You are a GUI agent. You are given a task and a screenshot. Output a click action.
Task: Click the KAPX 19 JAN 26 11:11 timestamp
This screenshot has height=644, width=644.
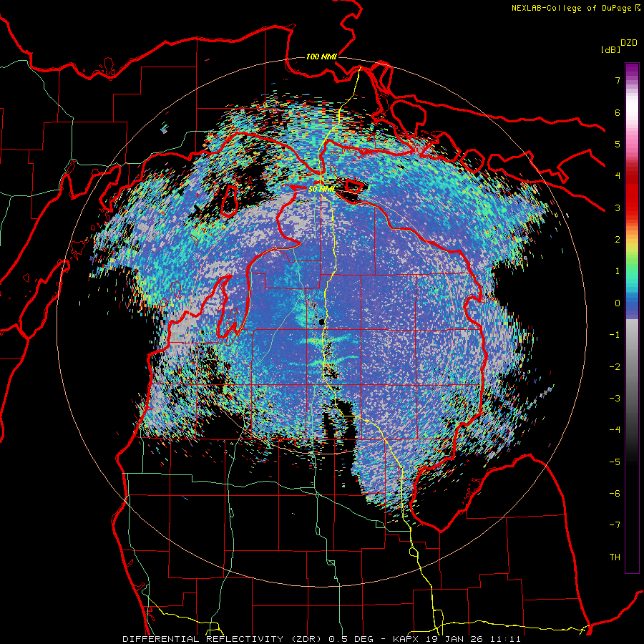tap(457, 639)
